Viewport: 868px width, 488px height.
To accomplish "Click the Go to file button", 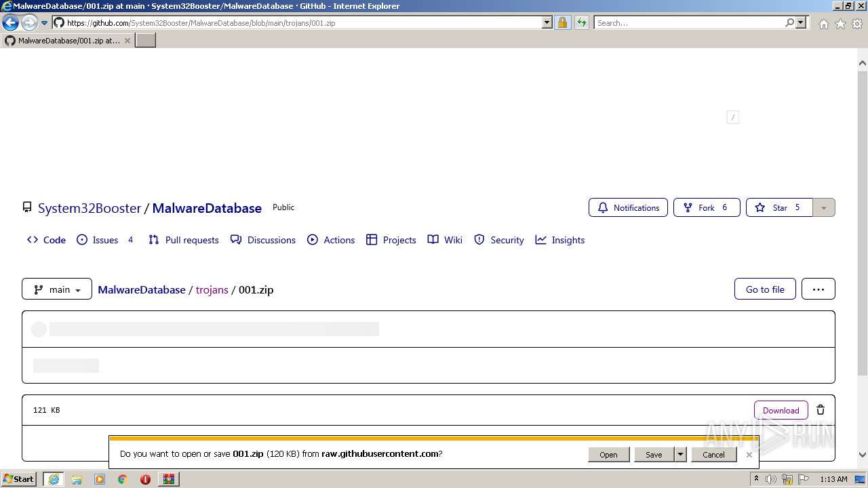I will (765, 289).
